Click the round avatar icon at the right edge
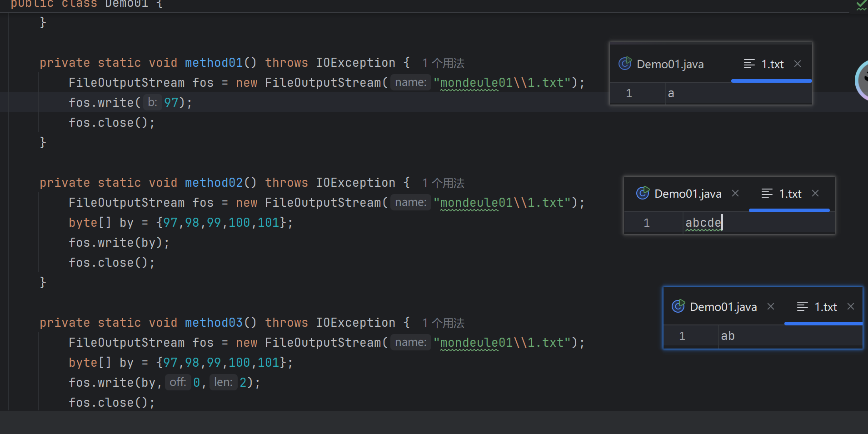The image size is (868, 434). (862, 80)
